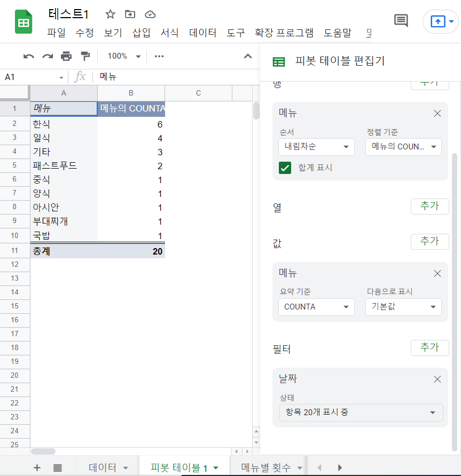This screenshot has height=476, width=461.
Task: Collapse the menus with the up chevron
Action: coord(248,56)
